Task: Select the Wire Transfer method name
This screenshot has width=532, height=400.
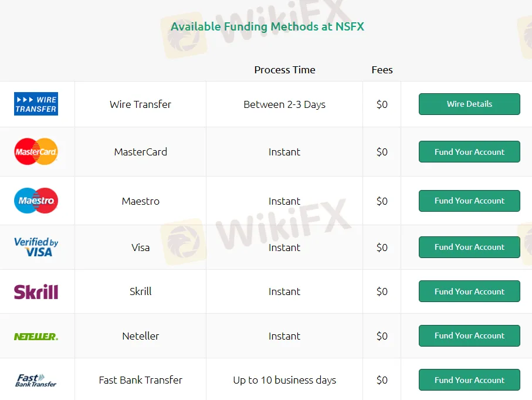Action: pos(140,104)
